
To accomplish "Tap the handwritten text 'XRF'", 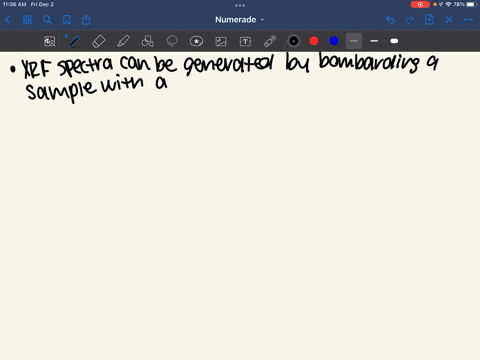I will point(37,69).
